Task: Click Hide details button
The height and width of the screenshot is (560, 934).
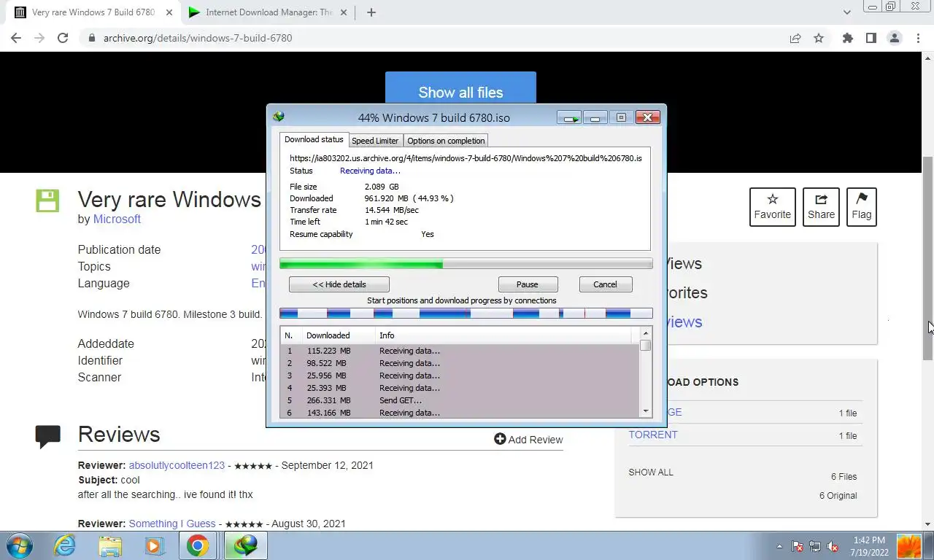Action: 339,284
